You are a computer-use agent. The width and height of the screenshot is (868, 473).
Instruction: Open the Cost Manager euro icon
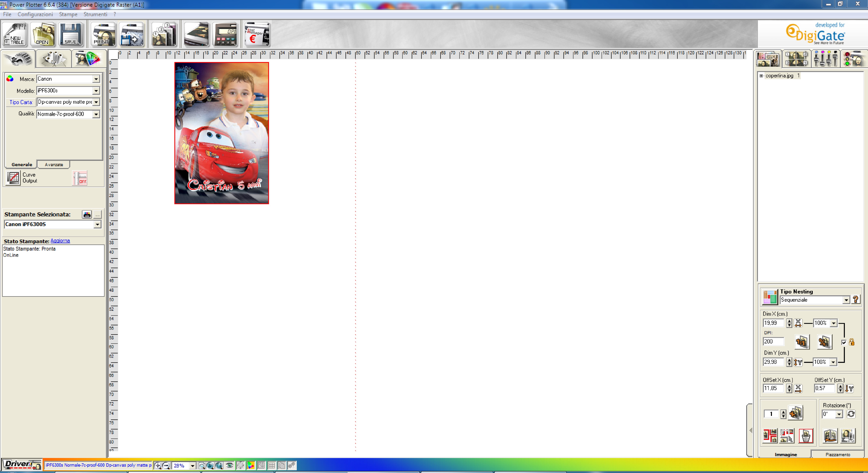point(257,34)
